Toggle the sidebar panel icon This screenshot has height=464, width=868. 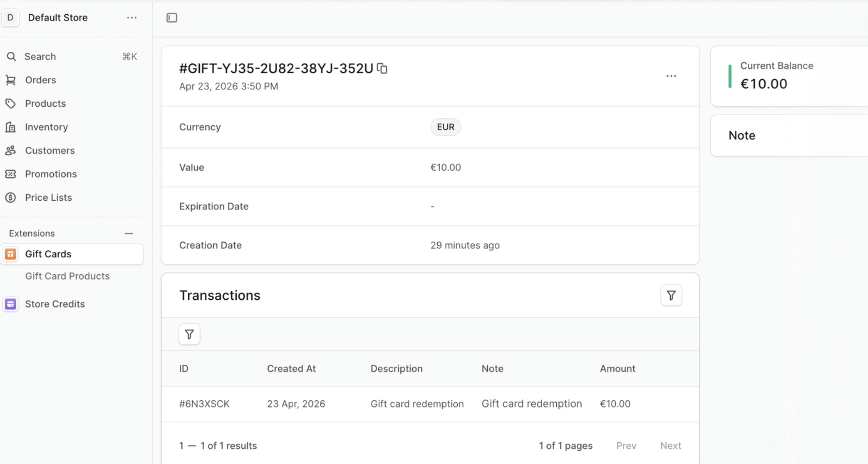click(x=172, y=18)
